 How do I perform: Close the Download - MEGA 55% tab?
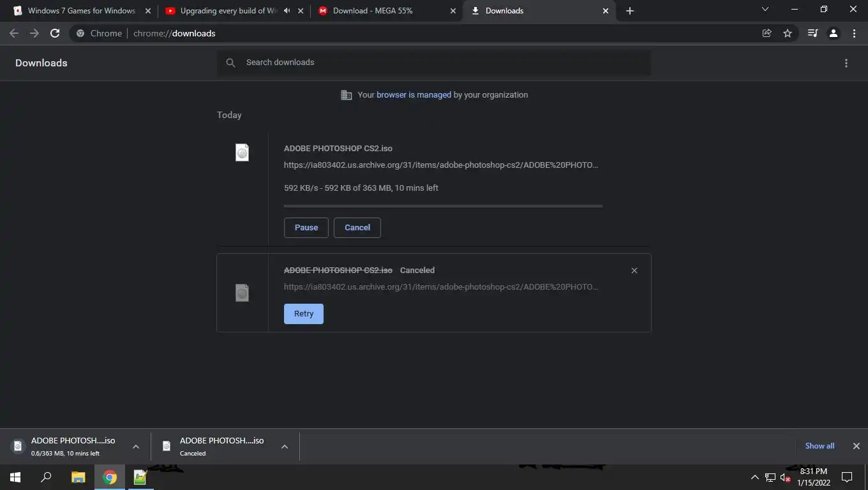453,11
